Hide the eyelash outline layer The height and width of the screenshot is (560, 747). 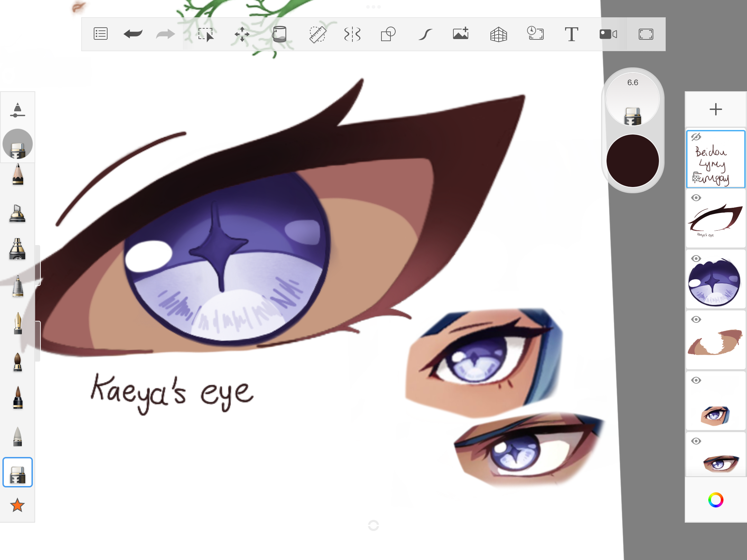(x=696, y=198)
